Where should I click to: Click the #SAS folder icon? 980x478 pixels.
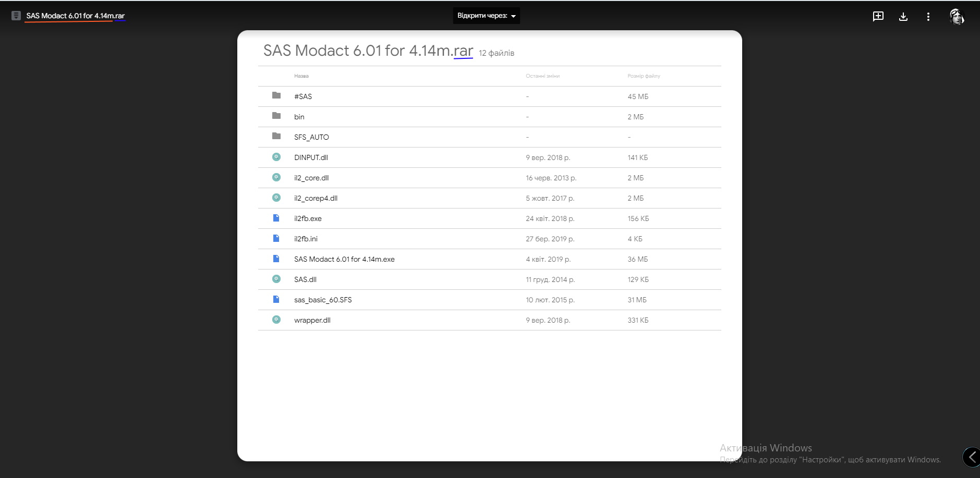pos(276,95)
